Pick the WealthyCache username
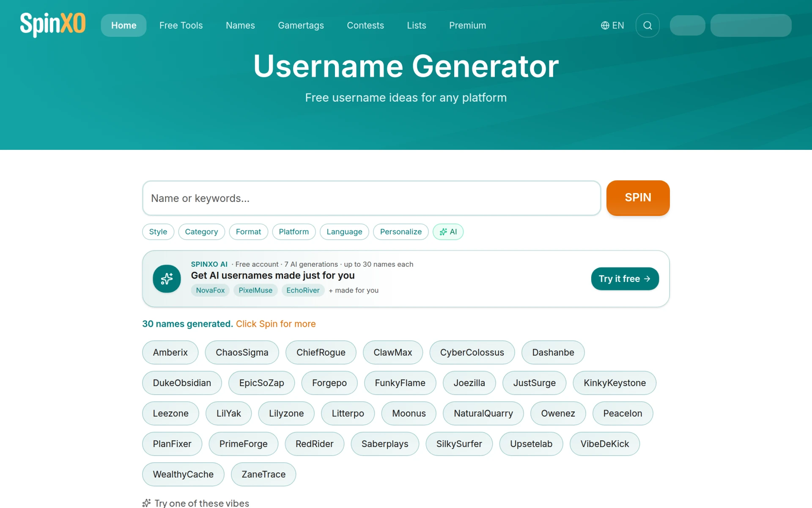This screenshot has height=508, width=812. tap(183, 474)
